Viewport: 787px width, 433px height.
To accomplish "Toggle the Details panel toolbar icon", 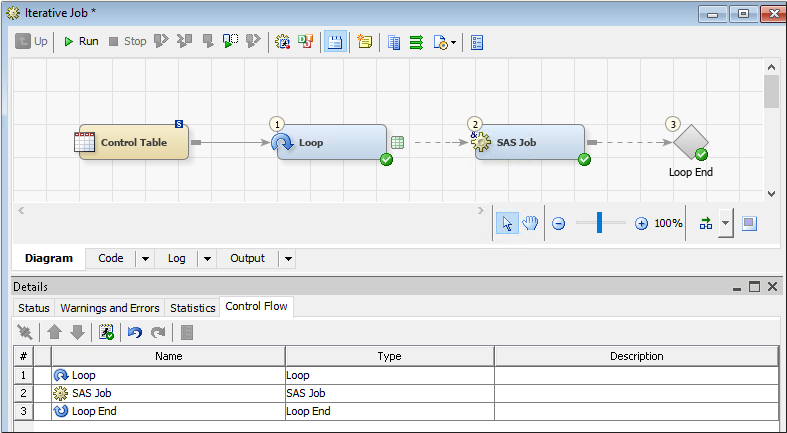I will pyautogui.click(x=335, y=42).
